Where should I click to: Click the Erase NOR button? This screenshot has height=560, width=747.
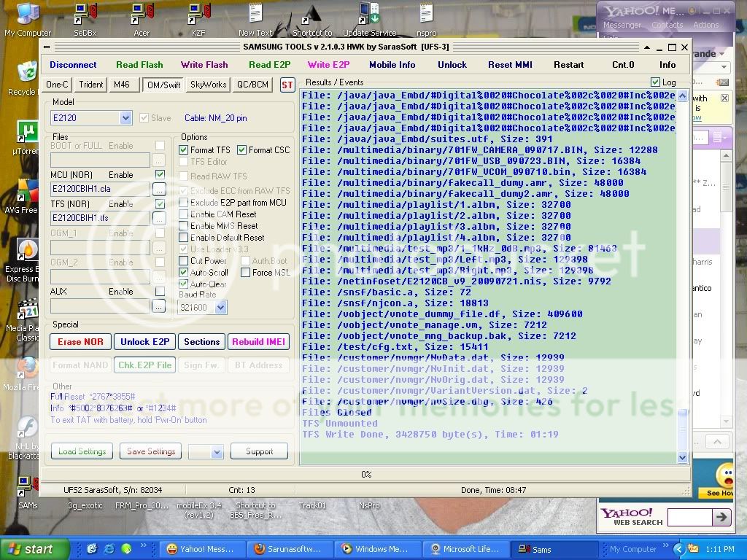[80, 342]
